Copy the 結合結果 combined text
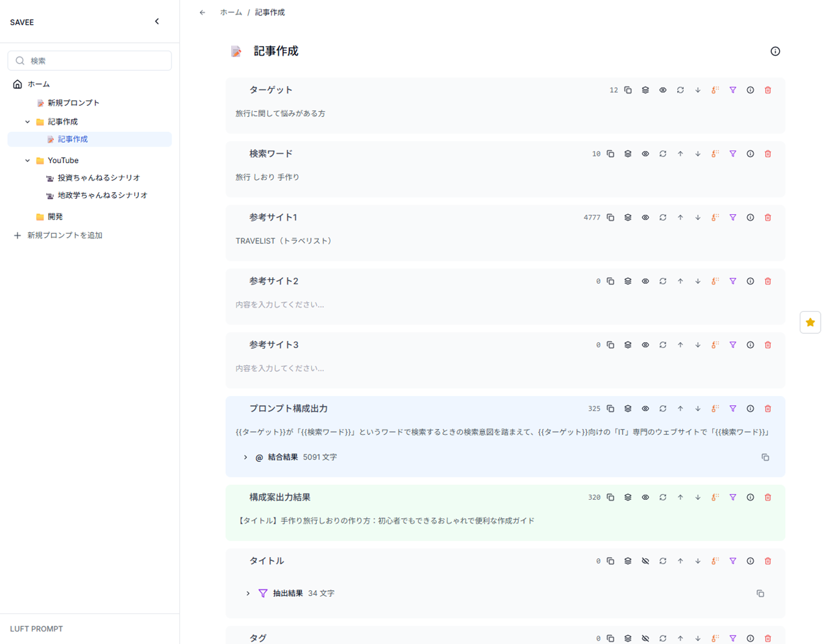This screenshot has width=831, height=644. click(765, 458)
